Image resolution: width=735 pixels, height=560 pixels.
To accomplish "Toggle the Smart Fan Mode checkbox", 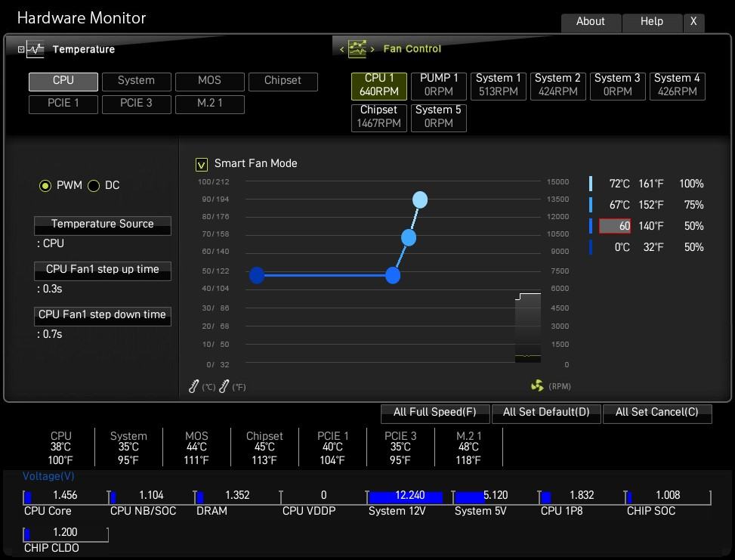I will (x=201, y=164).
